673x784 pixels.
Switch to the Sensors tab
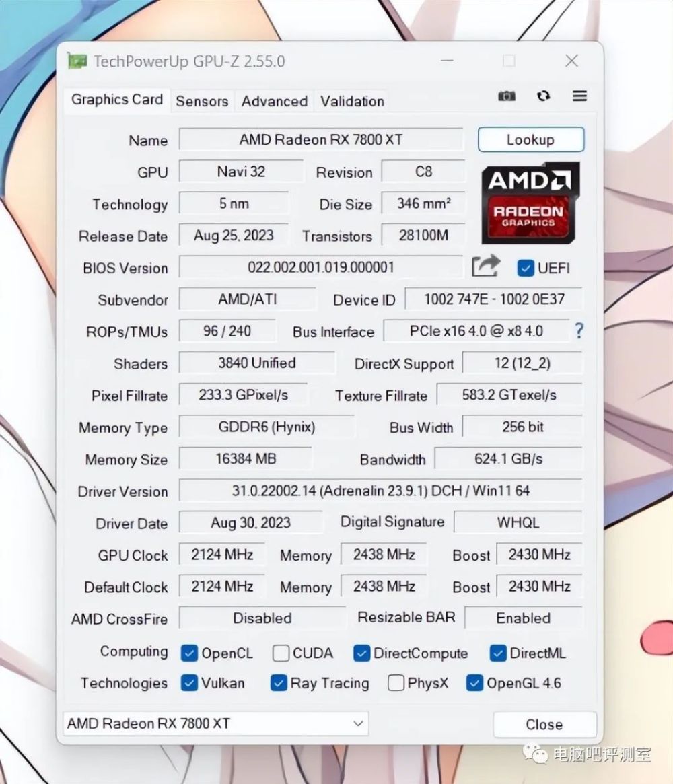(x=202, y=101)
